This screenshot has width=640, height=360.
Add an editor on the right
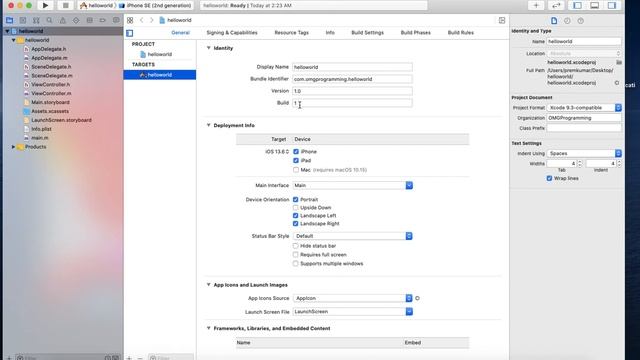(502, 20)
